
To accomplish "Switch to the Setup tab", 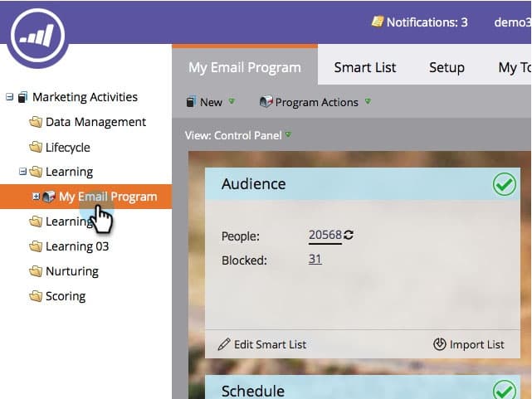I will (447, 67).
